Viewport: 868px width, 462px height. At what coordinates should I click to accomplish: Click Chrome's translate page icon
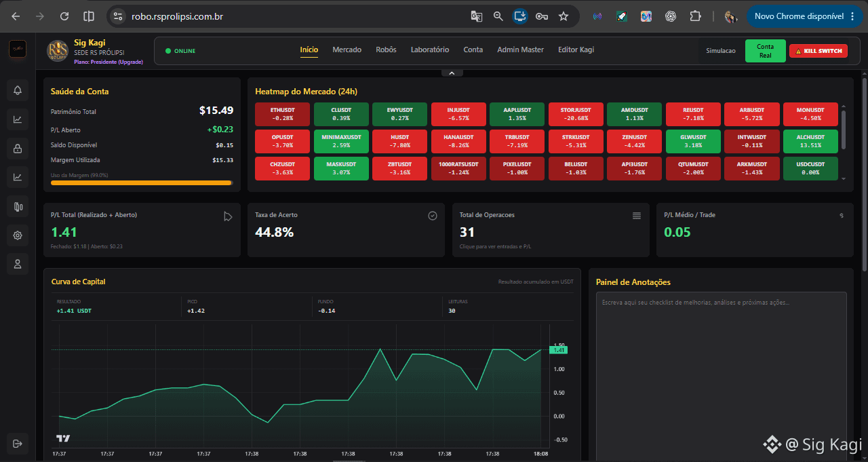(477, 16)
